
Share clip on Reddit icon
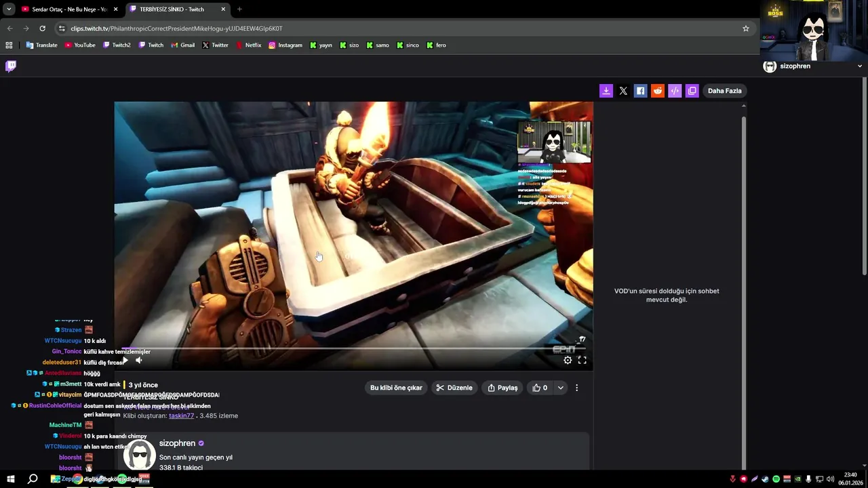(x=658, y=91)
